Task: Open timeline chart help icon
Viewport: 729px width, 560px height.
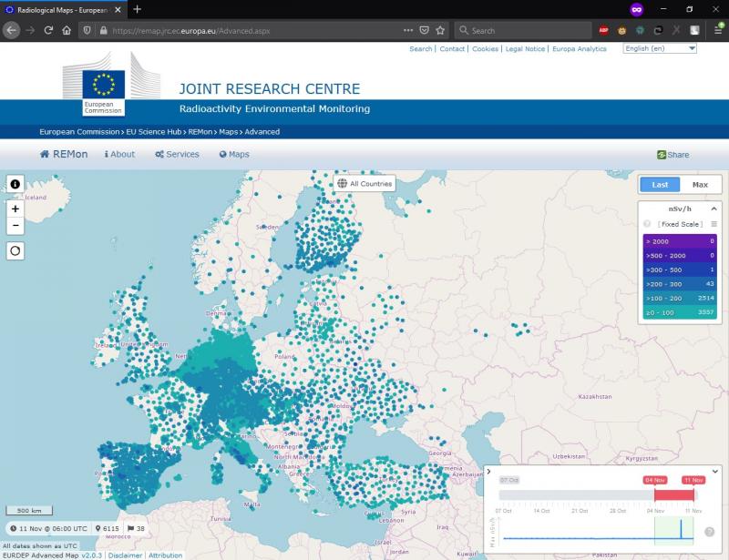Action: click(710, 532)
